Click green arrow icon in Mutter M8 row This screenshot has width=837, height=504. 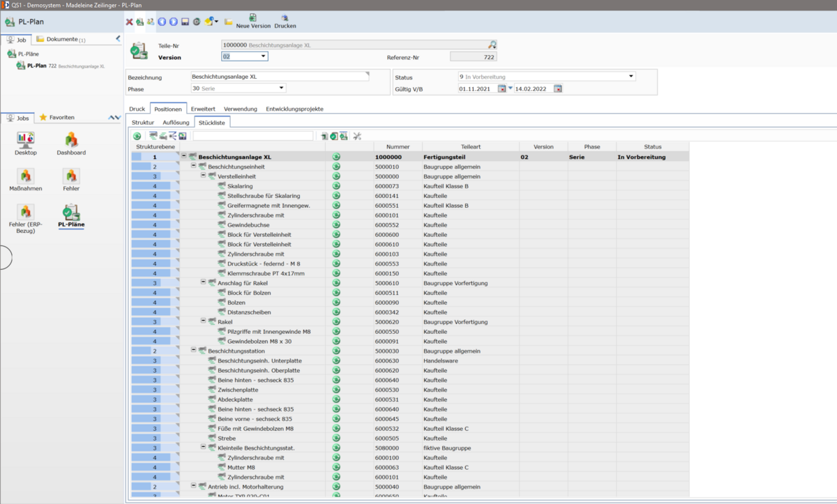335,467
